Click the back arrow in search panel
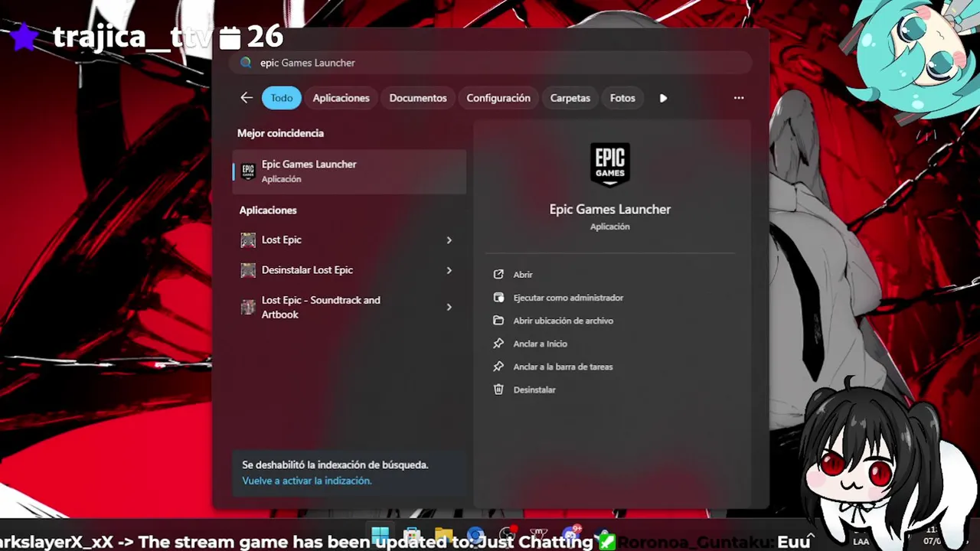The width and height of the screenshot is (980, 551). pyautogui.click(x=246, y=98)
